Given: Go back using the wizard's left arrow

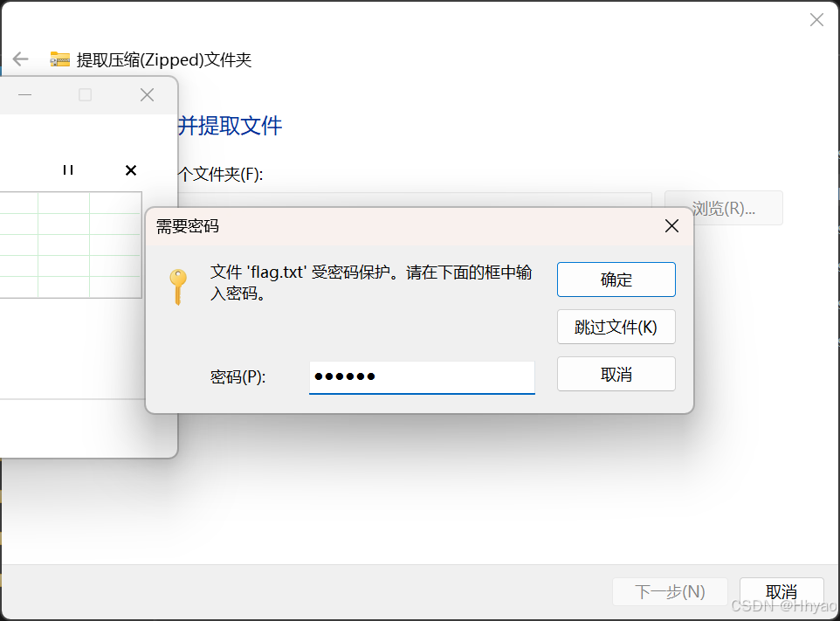Looking at the screenshot, I should pyautogui.click(x=20, y=59).
